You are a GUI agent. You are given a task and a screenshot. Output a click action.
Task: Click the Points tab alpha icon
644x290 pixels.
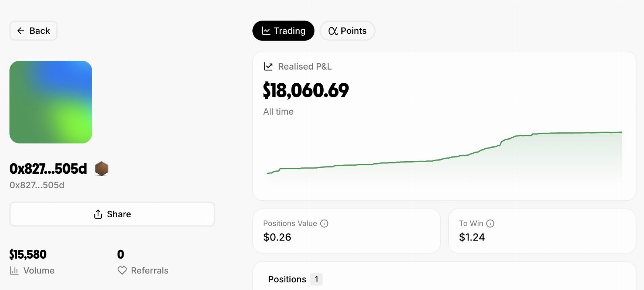333,31
